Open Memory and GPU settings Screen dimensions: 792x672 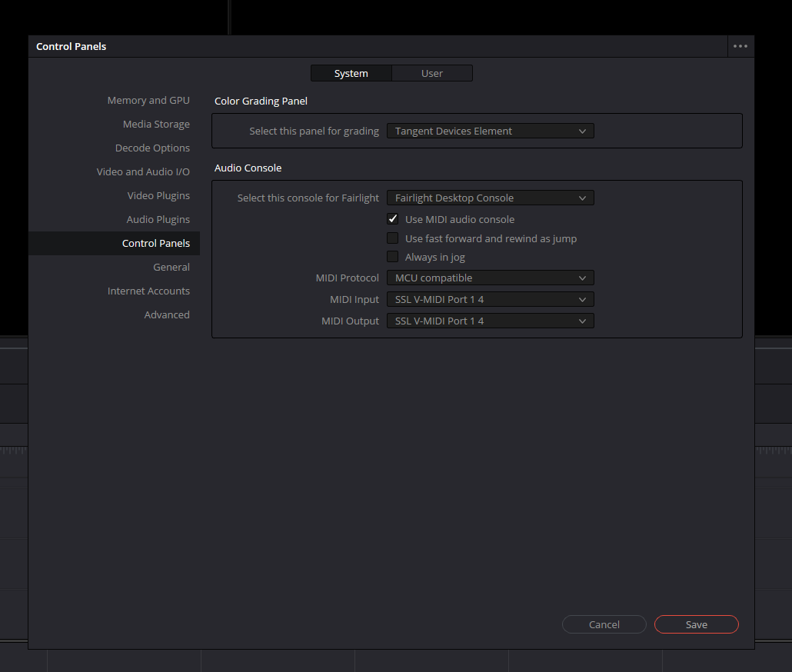[148, 101]
